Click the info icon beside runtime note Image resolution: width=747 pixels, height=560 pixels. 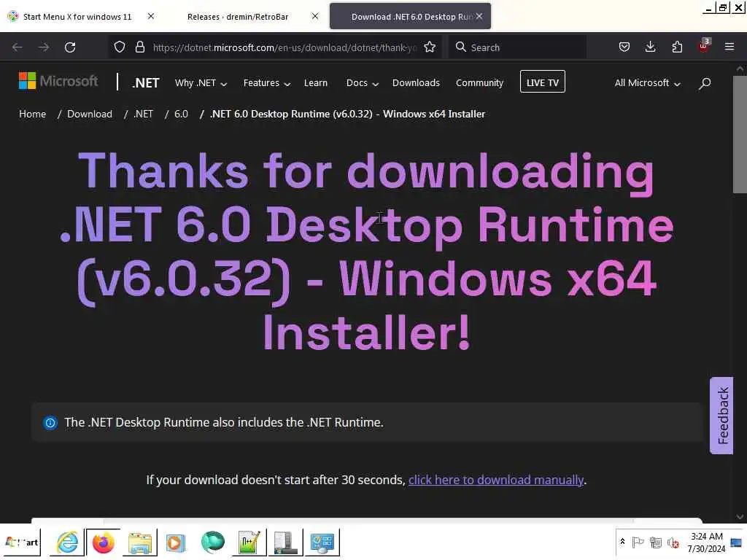50,423
